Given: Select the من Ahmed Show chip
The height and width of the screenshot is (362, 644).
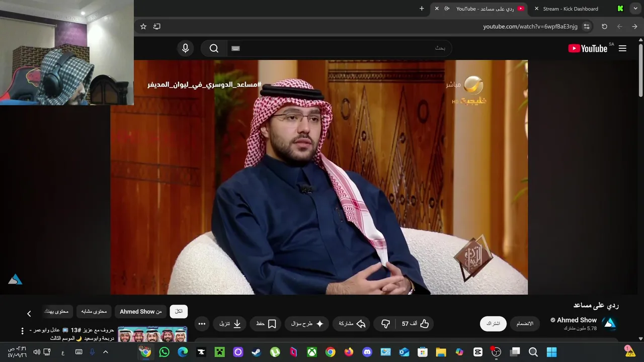Looking at the screenshot, I should click(141, 312).
